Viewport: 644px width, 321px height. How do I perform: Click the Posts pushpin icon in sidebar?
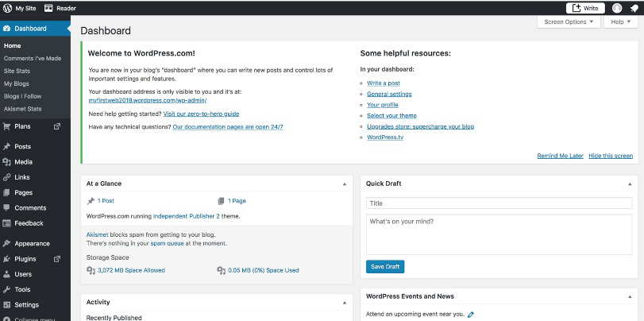point(6,146)
